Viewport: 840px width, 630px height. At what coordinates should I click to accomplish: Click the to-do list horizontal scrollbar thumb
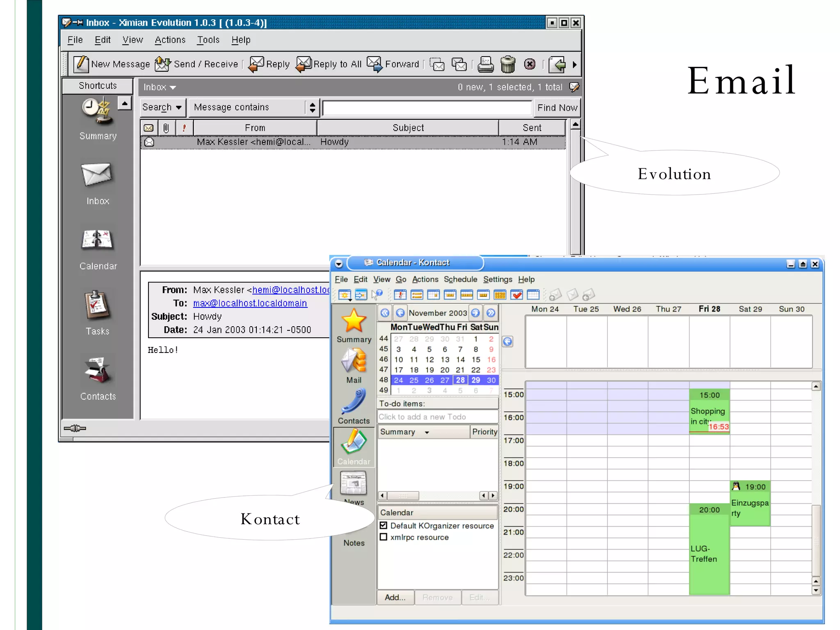403,496
